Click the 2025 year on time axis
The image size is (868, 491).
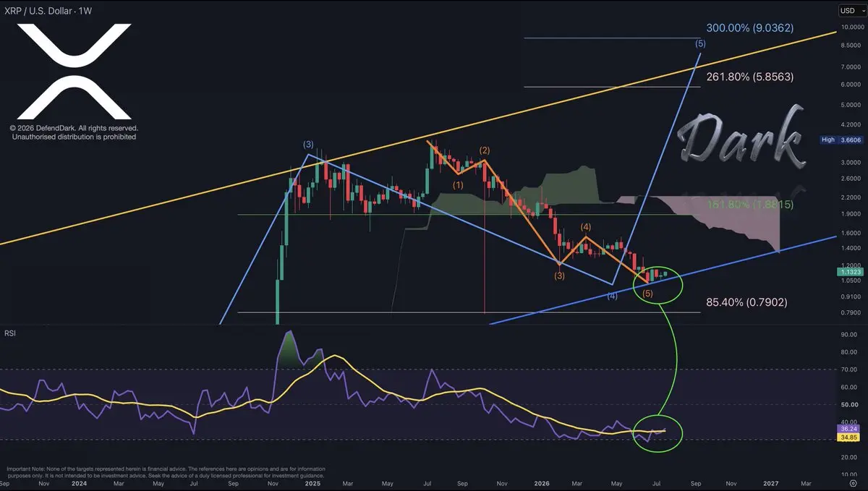pos(312,482)
